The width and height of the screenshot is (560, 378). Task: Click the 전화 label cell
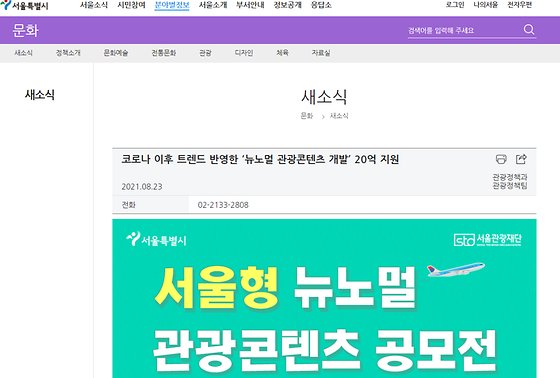coord(150,205)
